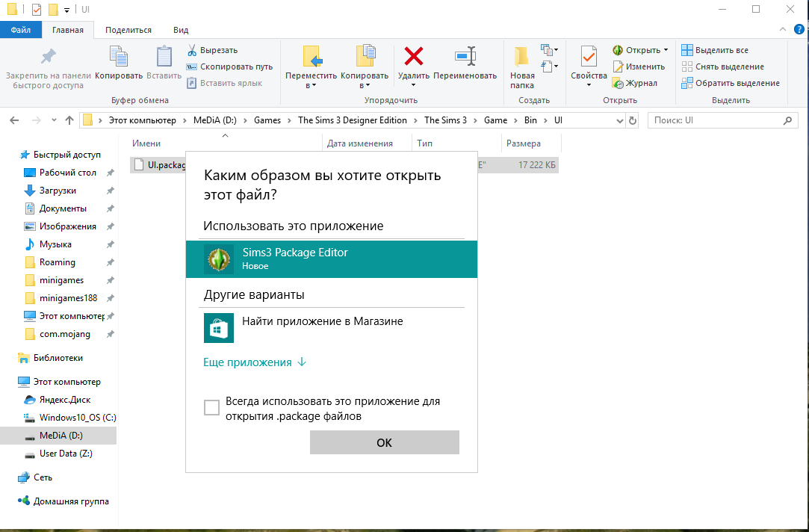The width and height of the screenshot is (809, 532).
Task: Click Изменить edit button in ribbon
Action: pyautogui.click(x=639, y=66)
